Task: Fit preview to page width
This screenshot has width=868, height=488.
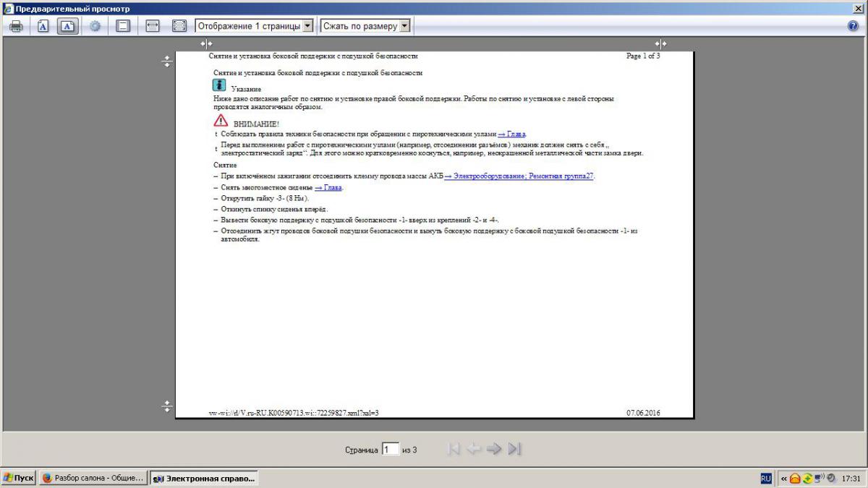Action: tap(153, 26)
